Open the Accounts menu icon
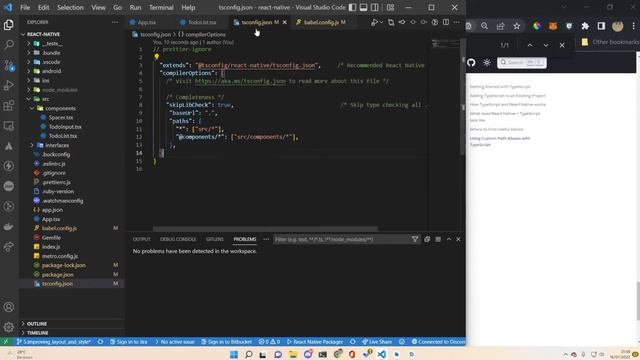 [x=9, y=307]
